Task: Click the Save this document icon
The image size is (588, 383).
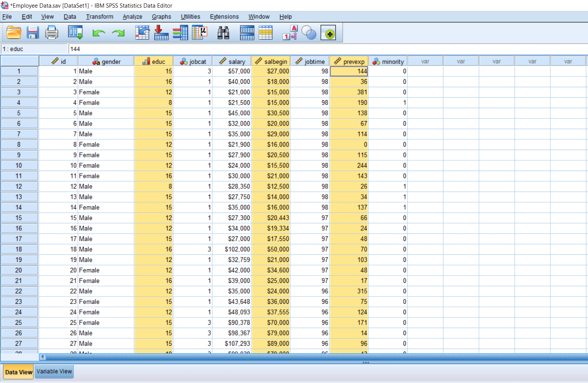Action: coord(33,33)
